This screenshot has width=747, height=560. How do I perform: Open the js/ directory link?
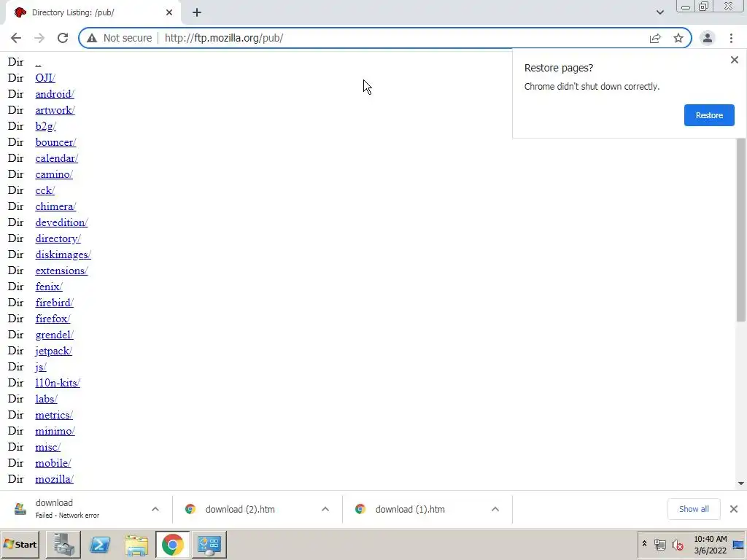[41, 367]
